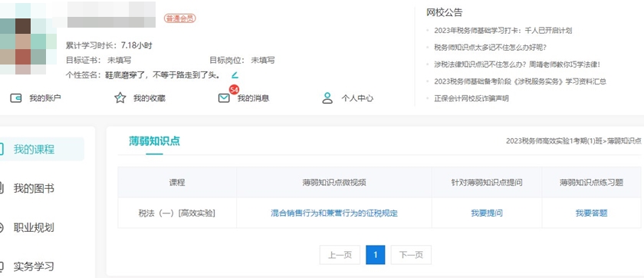This screenshot has width=644, height=278.
Task: Click the 薄弱知识点微视频 column header
Action: 334,183
